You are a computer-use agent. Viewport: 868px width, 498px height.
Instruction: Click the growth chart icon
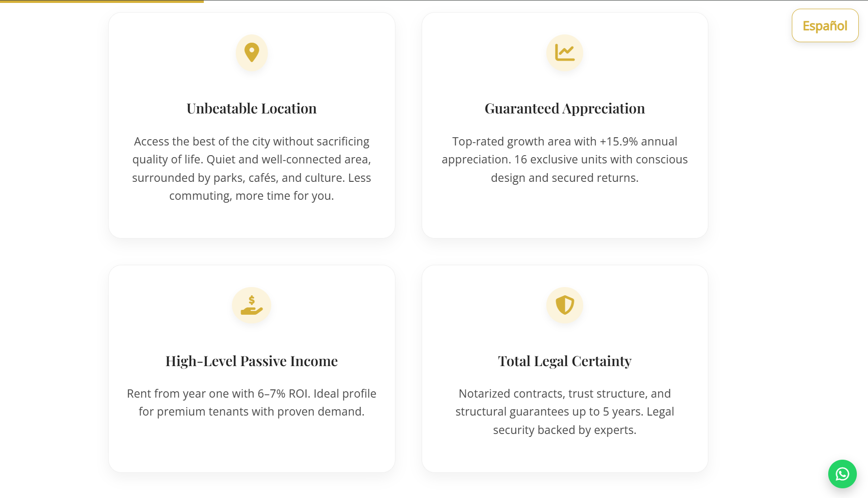click(x=564, y=52)
